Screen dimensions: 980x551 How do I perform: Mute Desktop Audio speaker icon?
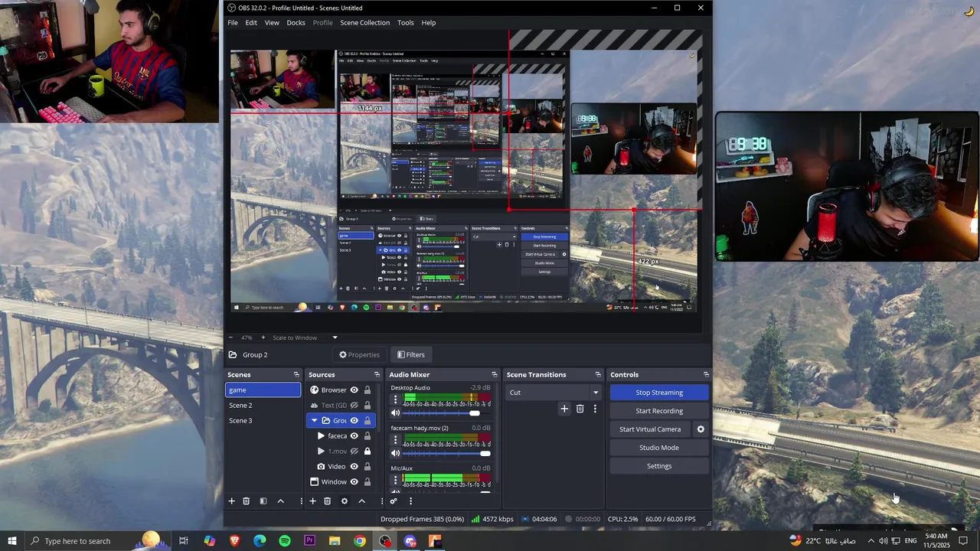[396, 413]
